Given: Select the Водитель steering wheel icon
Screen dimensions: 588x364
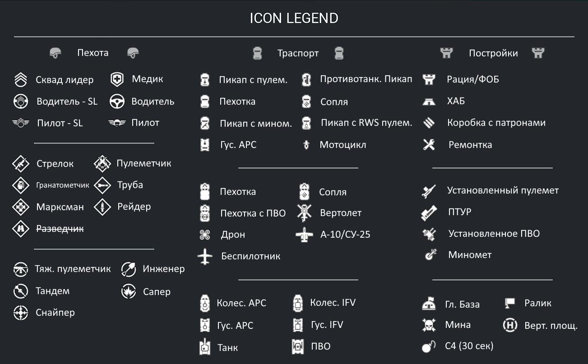Looking at the screenshot, I should click(117, 102).
